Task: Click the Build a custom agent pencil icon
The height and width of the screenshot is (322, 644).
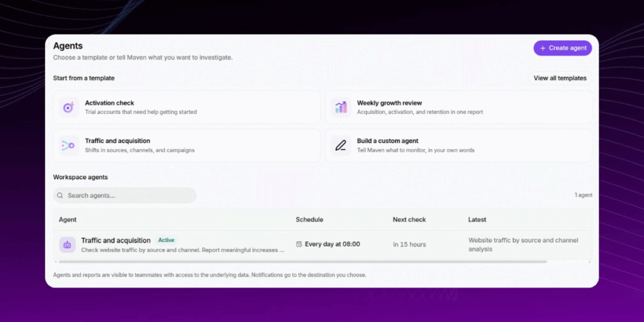Action: (x=341, y=145)
